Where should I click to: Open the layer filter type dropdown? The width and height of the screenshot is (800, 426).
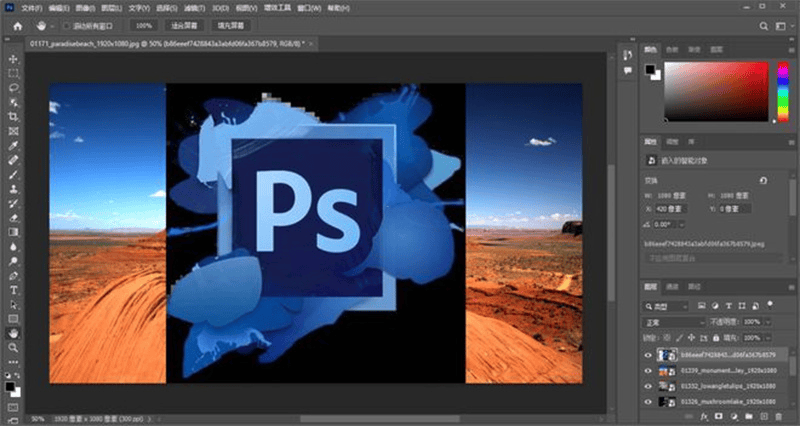(665, 306)
